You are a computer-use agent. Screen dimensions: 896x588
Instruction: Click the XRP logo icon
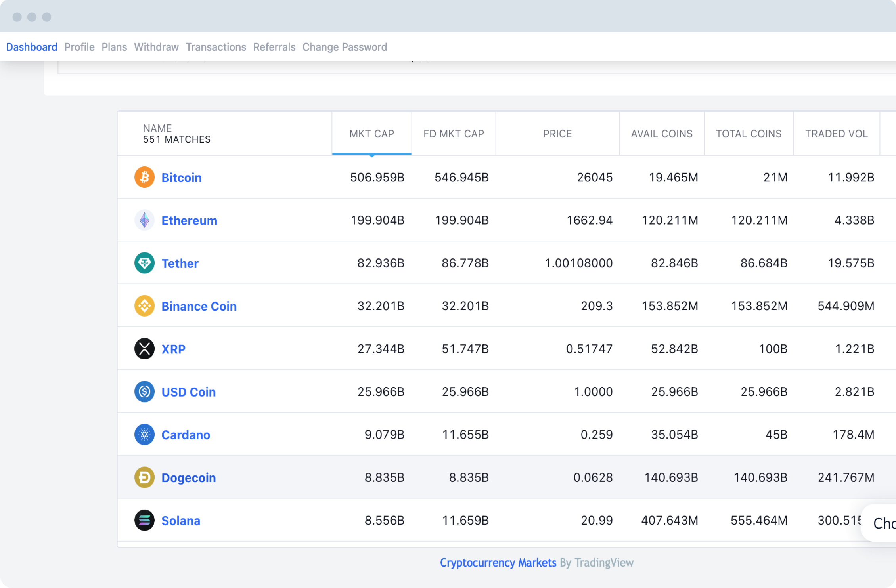point(144,349)
